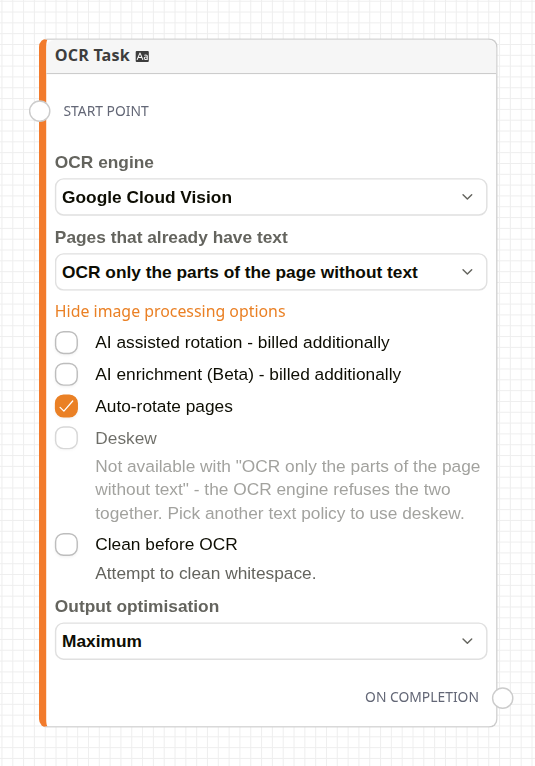Tick the Clean before OCR checkbox
The height and width of the screenshot is (766, 535).
pos(66,544)
